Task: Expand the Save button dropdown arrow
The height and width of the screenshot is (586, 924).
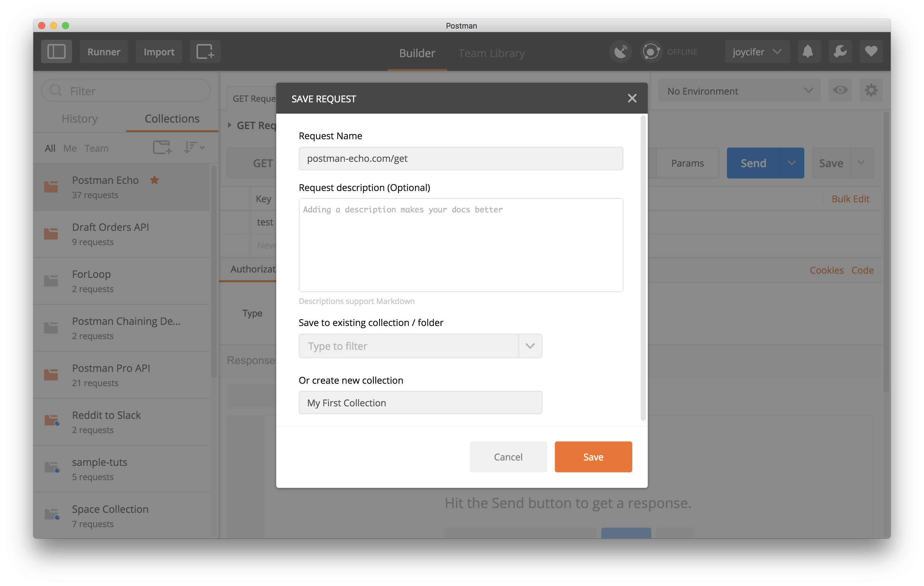Action: click(861, 163)
